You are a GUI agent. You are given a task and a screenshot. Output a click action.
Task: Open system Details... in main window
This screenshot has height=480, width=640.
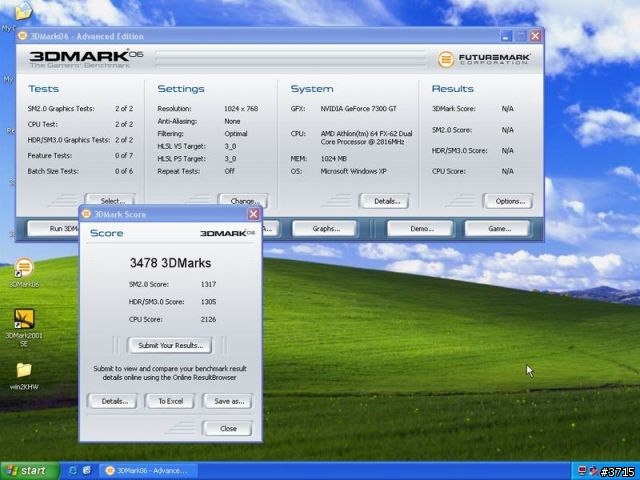[x=384, y=201]
